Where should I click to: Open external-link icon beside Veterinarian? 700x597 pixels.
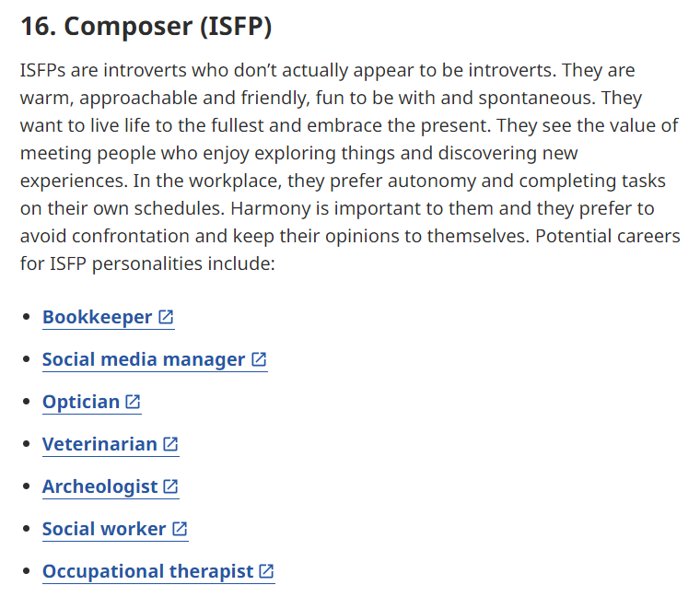(x=170, y=444)
